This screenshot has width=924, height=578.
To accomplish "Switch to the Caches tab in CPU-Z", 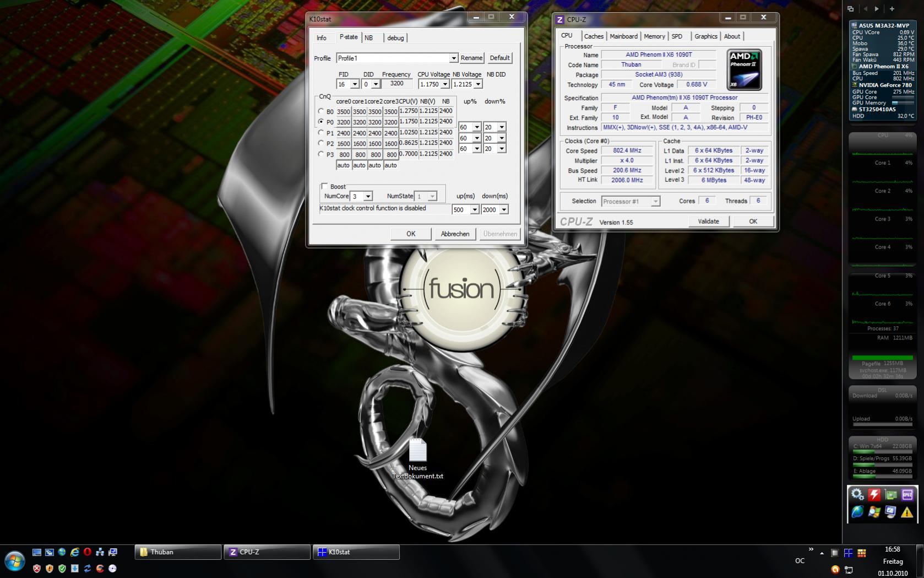I will (594, 36).
